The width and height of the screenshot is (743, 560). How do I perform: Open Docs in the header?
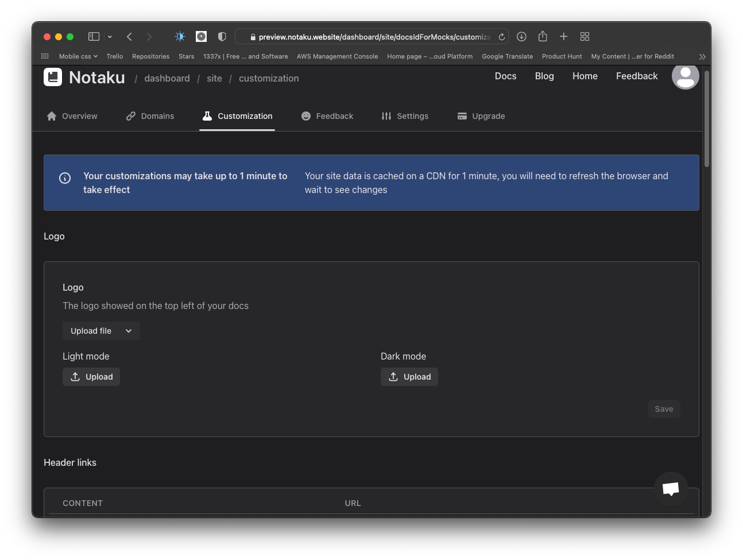pos(506,76)
